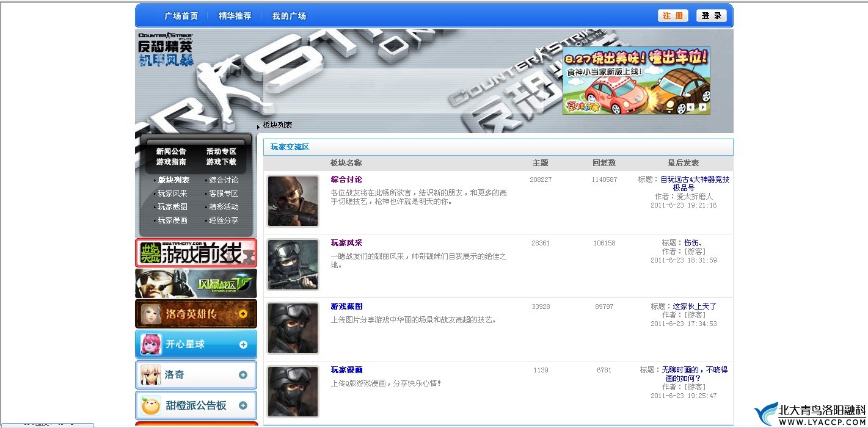Click timestamp 2011-6-23 19:21:16
868x428 pixels.
684,205
